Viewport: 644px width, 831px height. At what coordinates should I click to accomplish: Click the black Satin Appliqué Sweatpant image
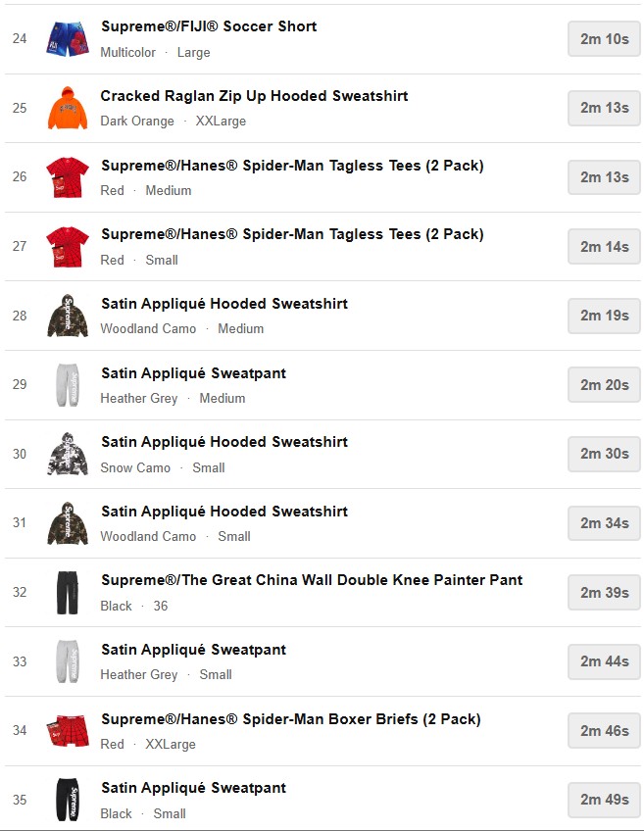point(67,800)
